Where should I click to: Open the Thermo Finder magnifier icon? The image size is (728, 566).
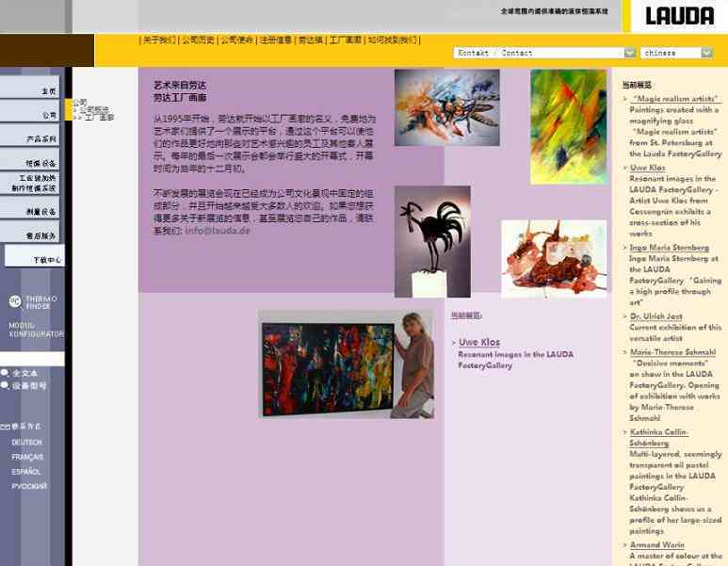(15, 301)
